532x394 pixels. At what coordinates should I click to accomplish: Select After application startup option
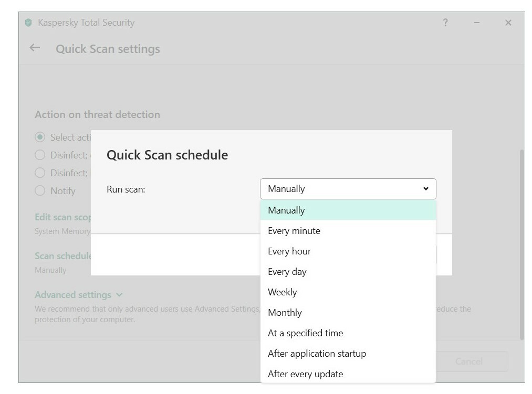tap(348, 354)
